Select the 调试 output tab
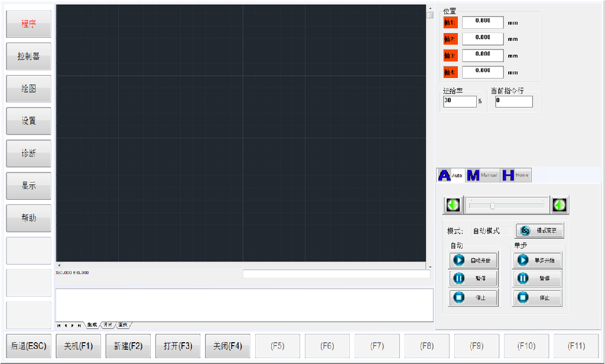This screenshot has height=364, width=605. [x=108, y=325]
